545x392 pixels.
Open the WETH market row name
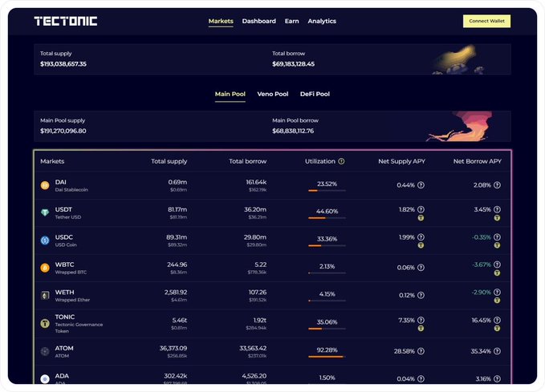[65, 292]
